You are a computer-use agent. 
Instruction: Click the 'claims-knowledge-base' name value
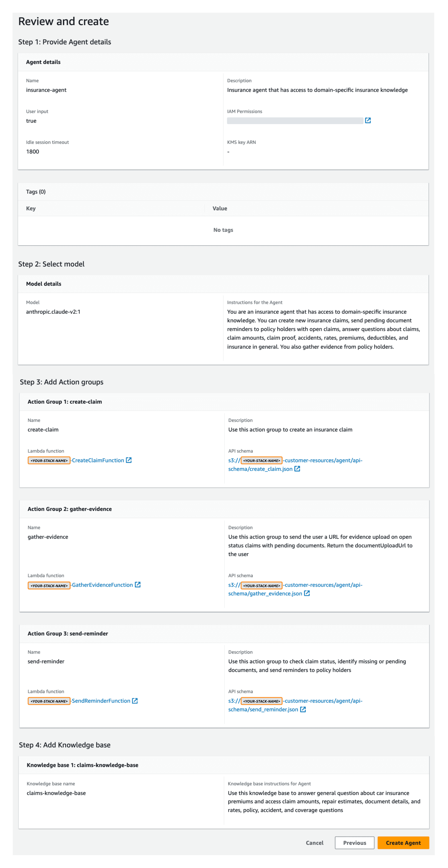(56, 793)
